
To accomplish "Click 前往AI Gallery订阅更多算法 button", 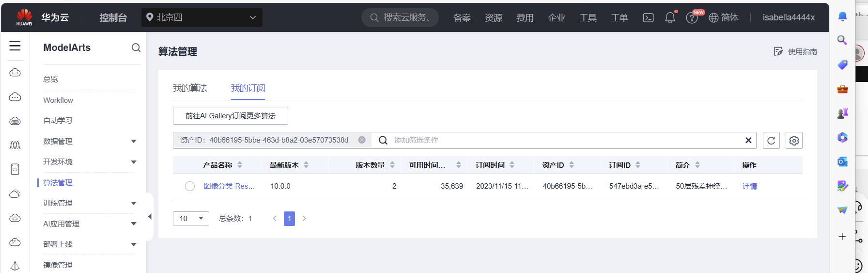I will click(x=231, y=116).
